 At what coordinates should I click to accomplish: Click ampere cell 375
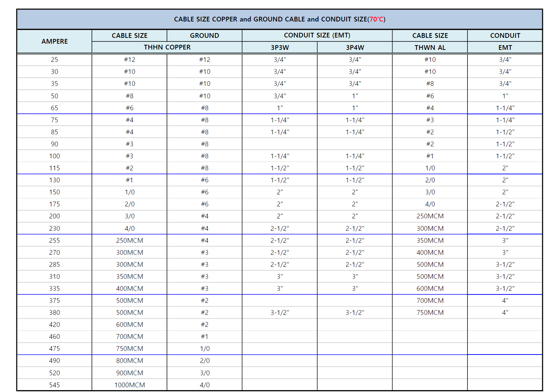click(x=55, y=301)
